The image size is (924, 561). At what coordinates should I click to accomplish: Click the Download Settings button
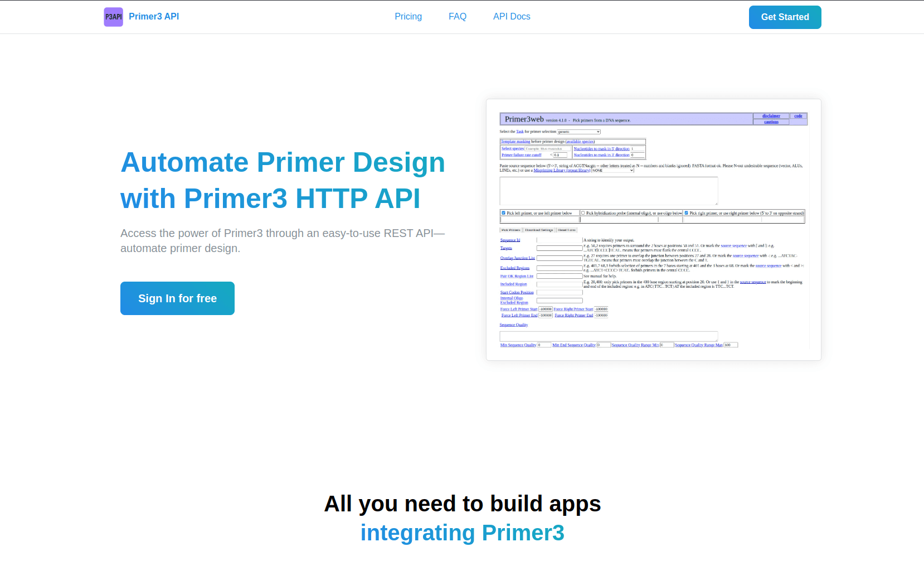click(x=539, y=230)
